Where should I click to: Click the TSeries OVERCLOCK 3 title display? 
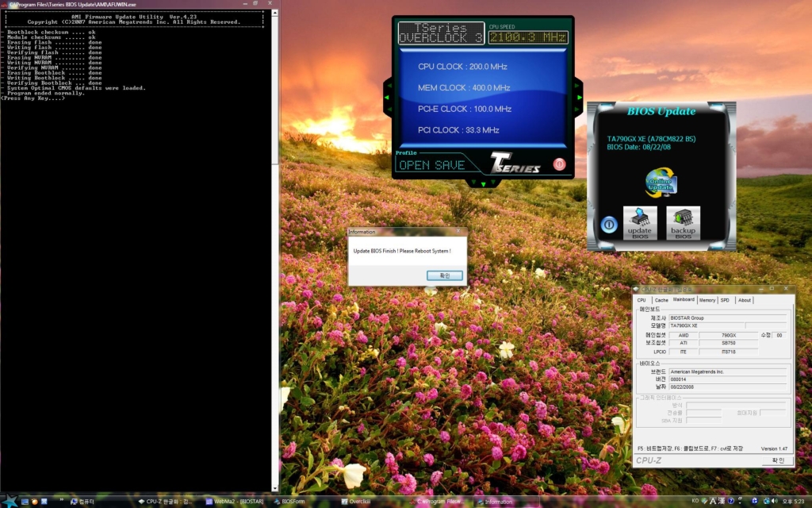click(441, 33)
